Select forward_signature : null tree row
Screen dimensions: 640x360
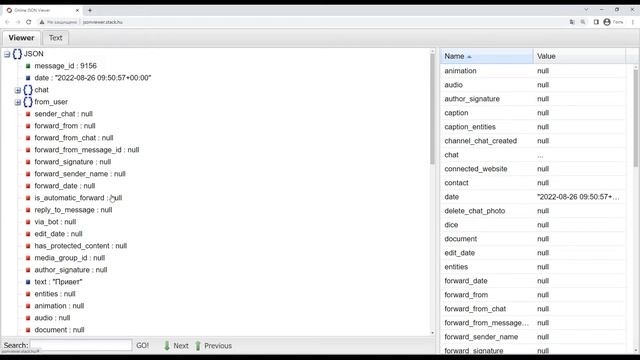point(73,162)
